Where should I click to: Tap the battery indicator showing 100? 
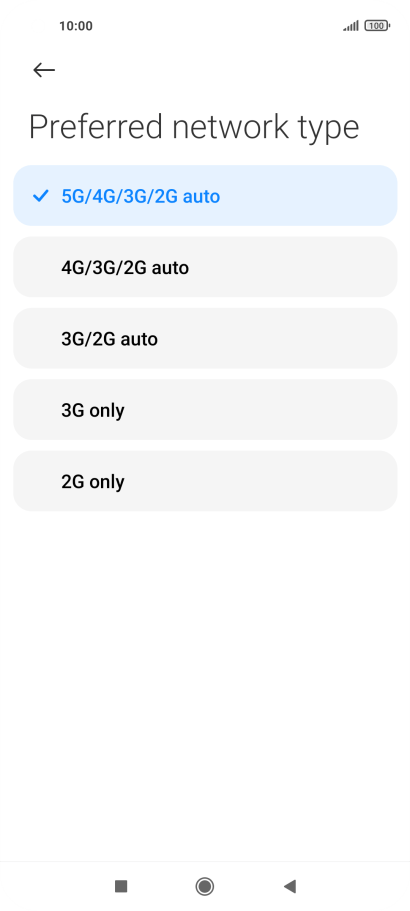pyautogui.click(x=377, y=26)
